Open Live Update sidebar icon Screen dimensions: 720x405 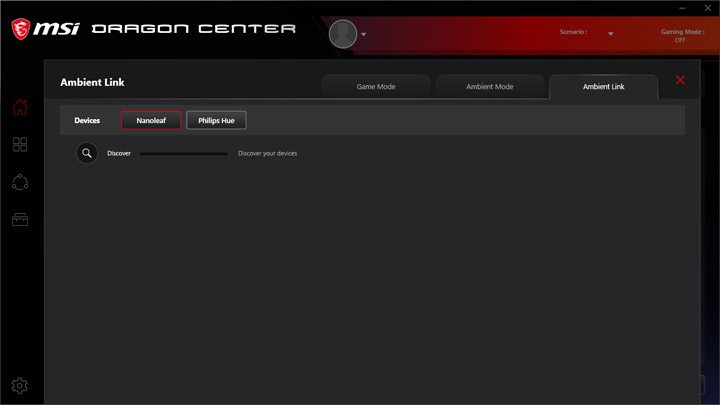(20, 182)
